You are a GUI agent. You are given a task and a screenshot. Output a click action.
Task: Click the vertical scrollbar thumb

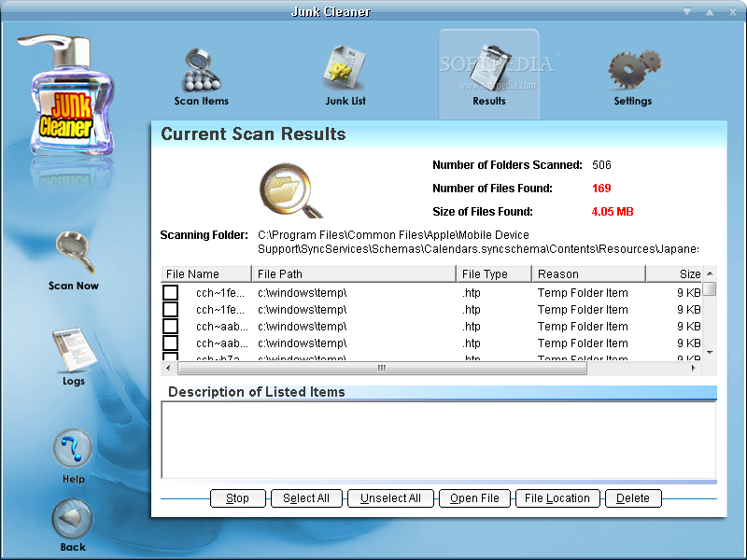tap(710, 288)
